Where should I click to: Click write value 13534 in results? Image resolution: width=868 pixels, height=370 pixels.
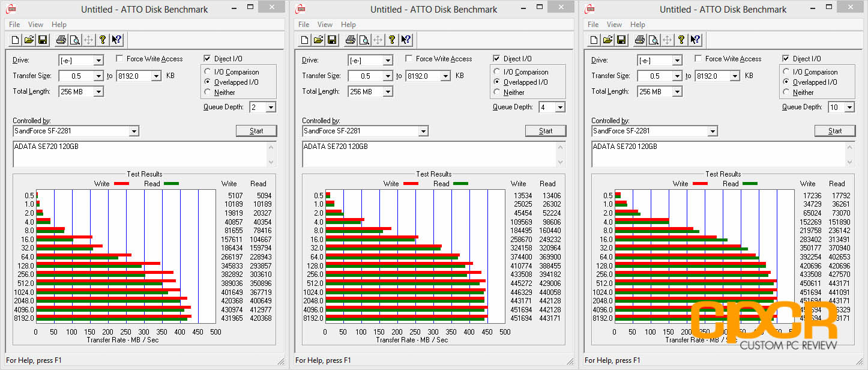522,195
